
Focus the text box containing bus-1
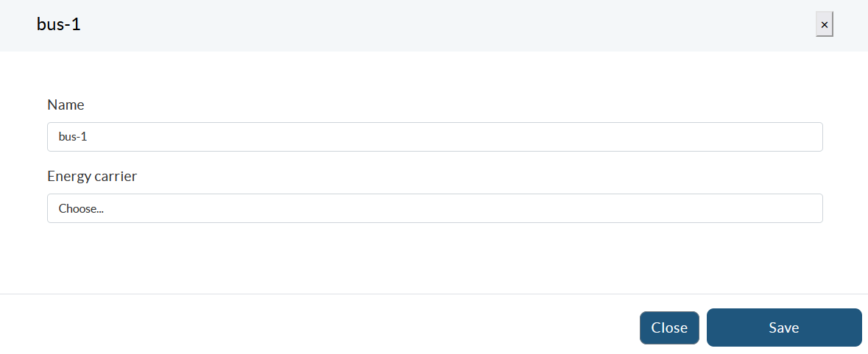pos(434,137)
